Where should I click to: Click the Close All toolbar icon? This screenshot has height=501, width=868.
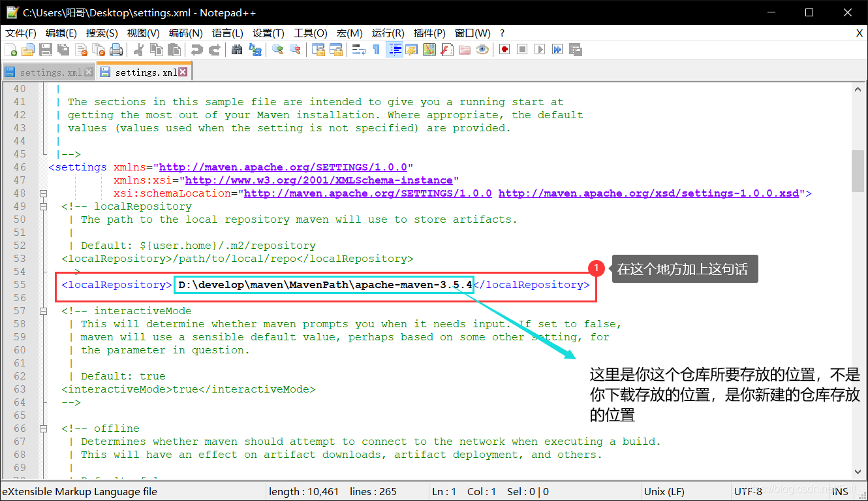(99, 50)
